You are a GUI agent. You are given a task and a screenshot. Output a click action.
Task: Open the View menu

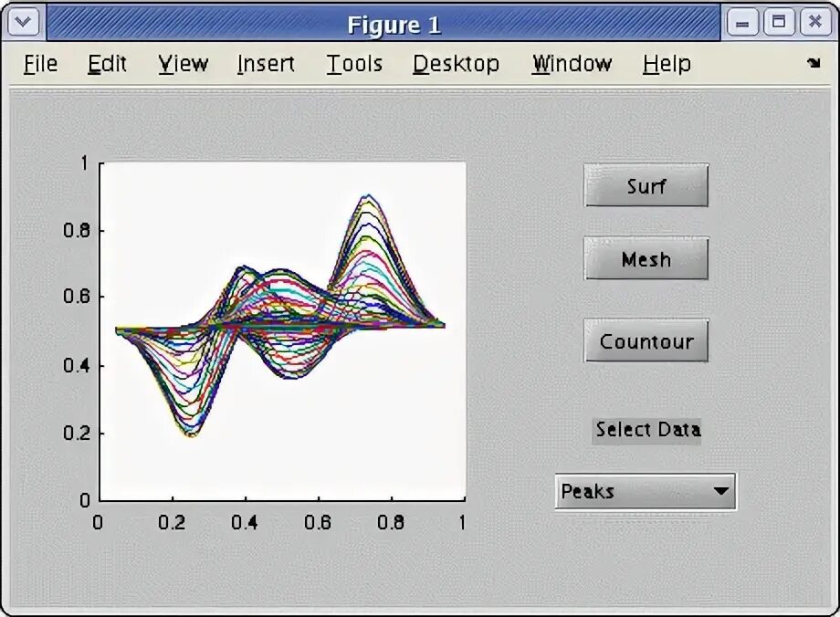tap(184, 64)
